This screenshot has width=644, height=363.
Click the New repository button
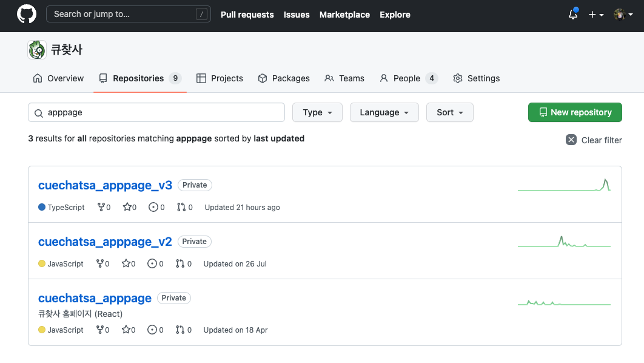pos(575,112)
